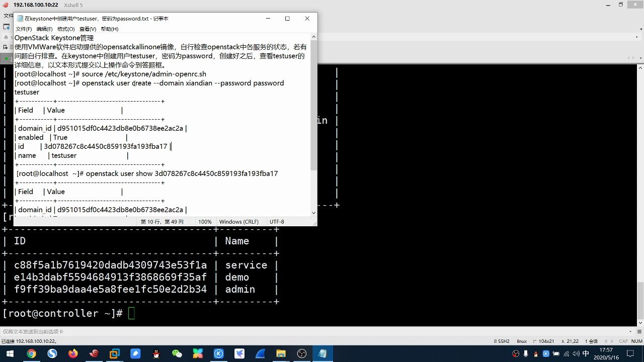This screenshot has width=644, height=362.
Task: Click the 第10行, 第49列 status text
Action: click(162, 222)
